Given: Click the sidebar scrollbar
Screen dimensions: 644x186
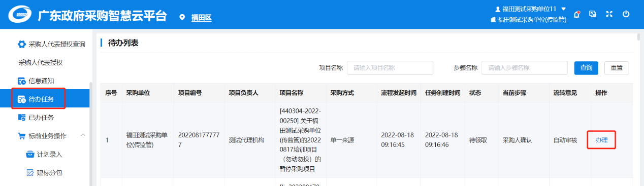Looking at the screenshot, I should (91, 134).
